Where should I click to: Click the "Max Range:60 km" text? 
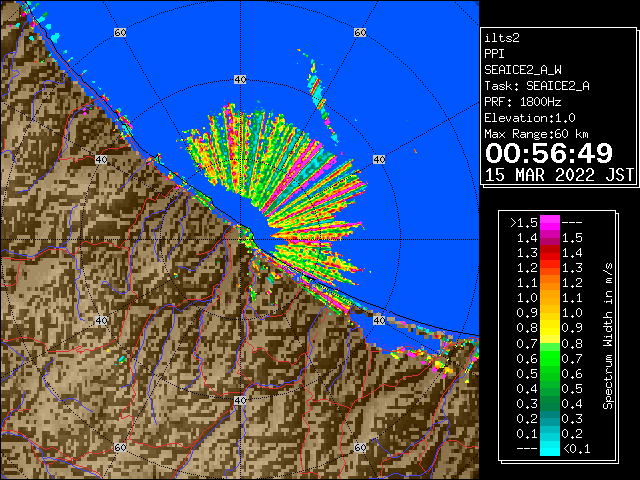click(x=536, y=134)
